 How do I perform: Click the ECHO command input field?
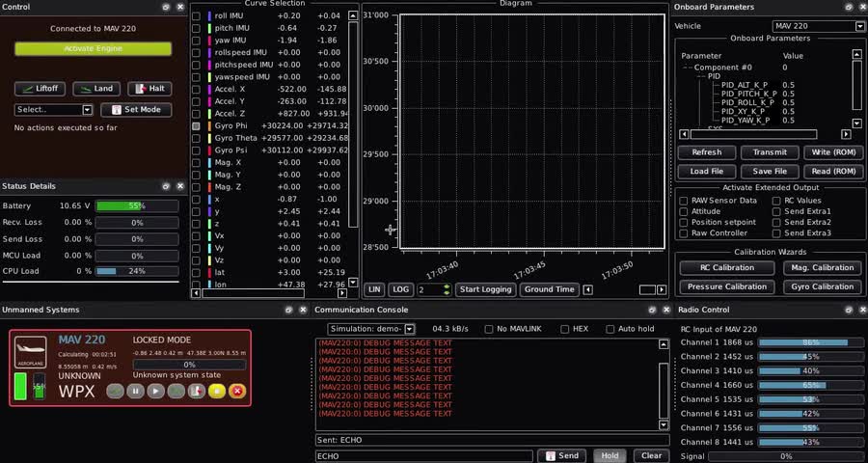point(424,456)
